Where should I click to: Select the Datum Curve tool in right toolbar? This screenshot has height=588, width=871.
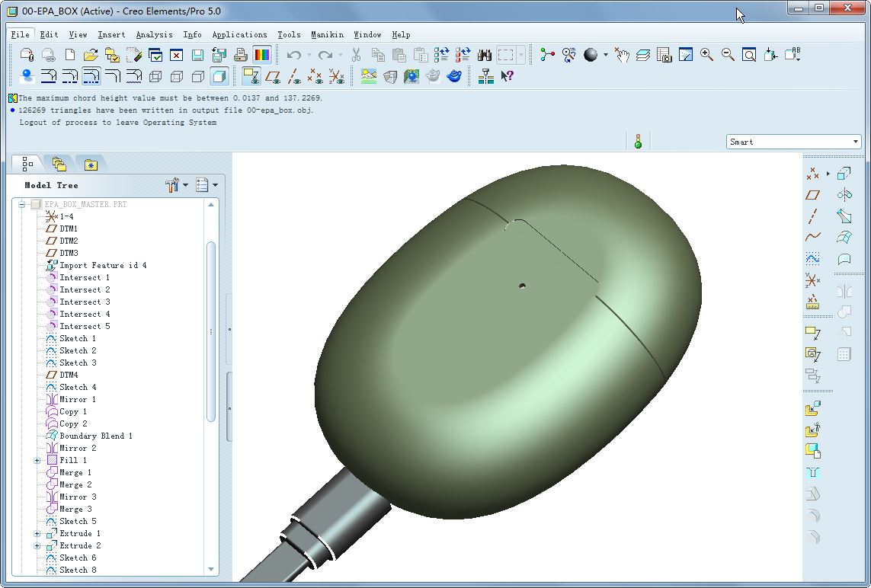(x=812, y=237)
